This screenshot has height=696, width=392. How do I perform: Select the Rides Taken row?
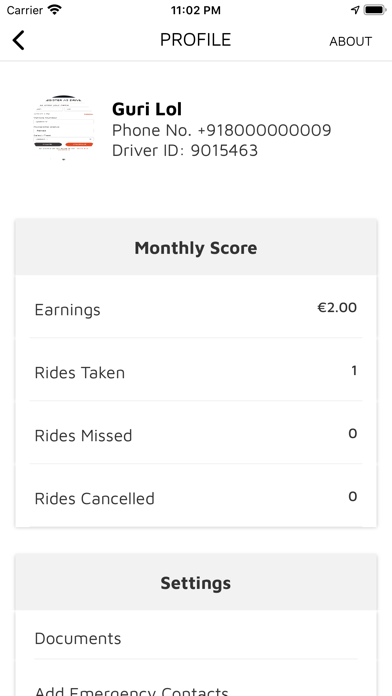click(x=196, y=370)
